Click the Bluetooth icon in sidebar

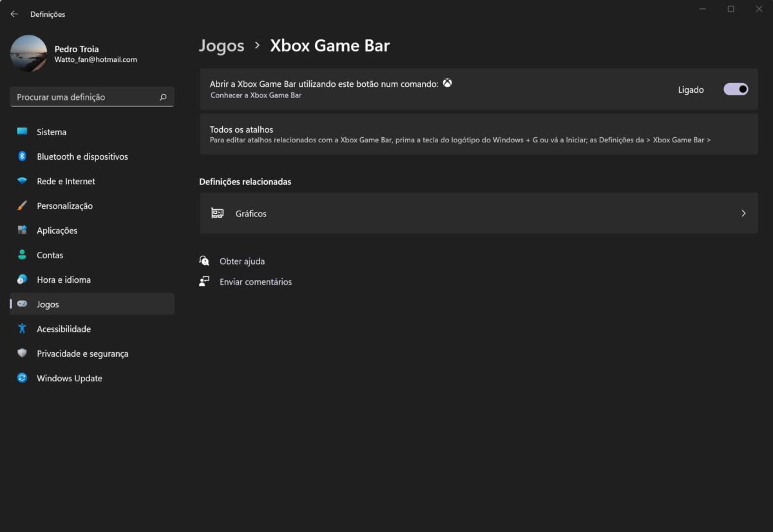click(22, 157)
